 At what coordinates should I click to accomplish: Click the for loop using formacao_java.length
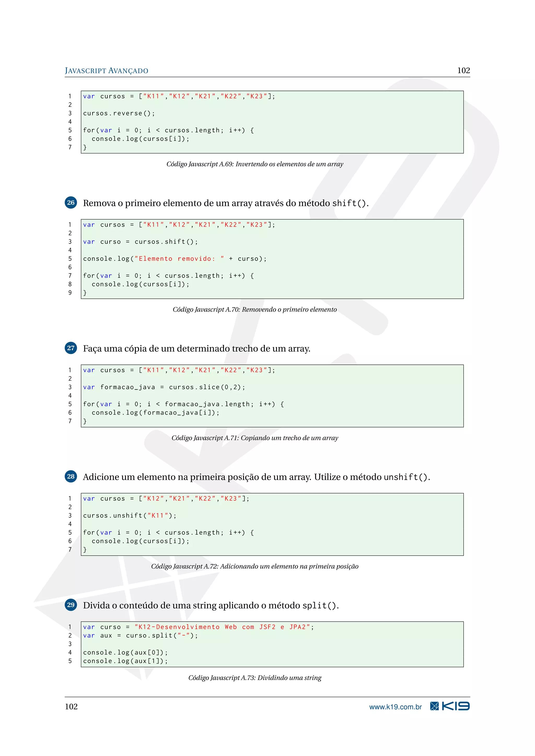pyautogui.click(x=183, y=404)
